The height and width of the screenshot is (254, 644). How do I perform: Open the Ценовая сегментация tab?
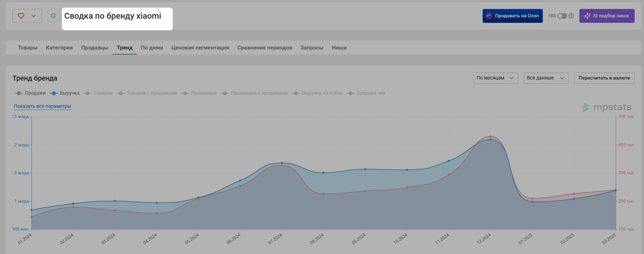tap(200, 48)
